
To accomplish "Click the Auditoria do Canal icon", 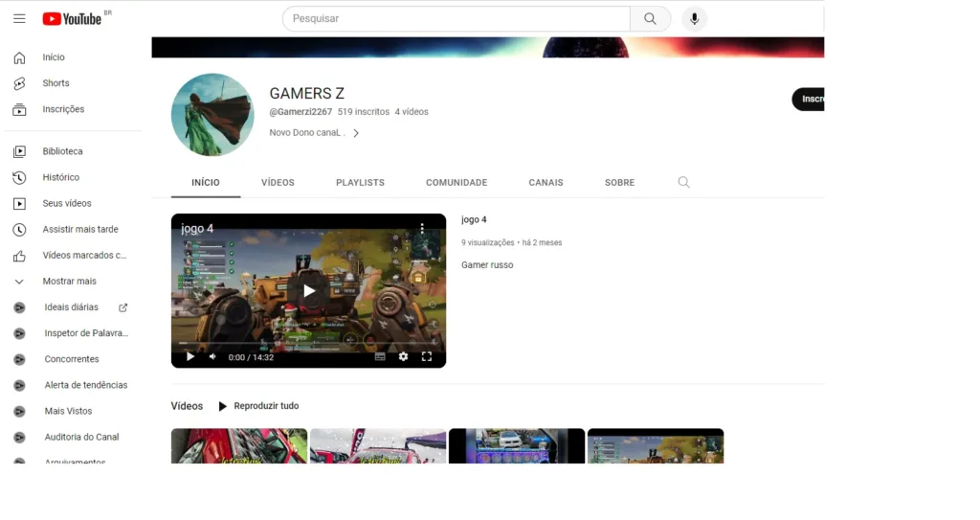I will pyautogui.click(x=19, y=438).
